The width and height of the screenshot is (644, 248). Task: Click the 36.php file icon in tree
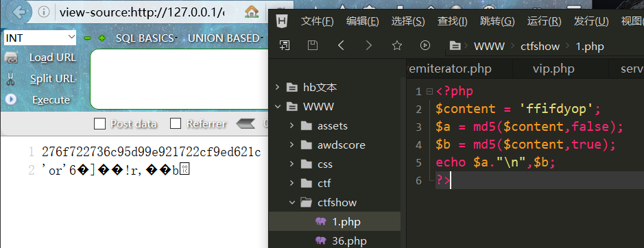320,240
